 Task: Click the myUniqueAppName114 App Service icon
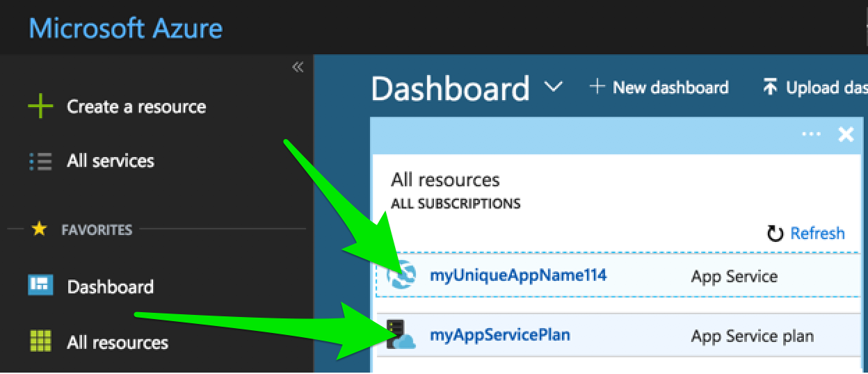401,275
